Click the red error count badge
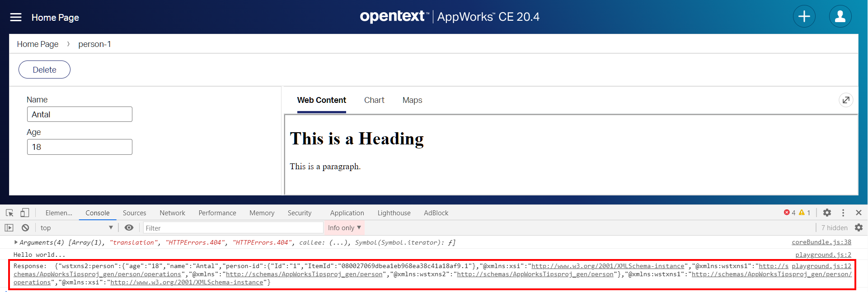Viewport: 868px width, 292px height. [x=789, y=213]
